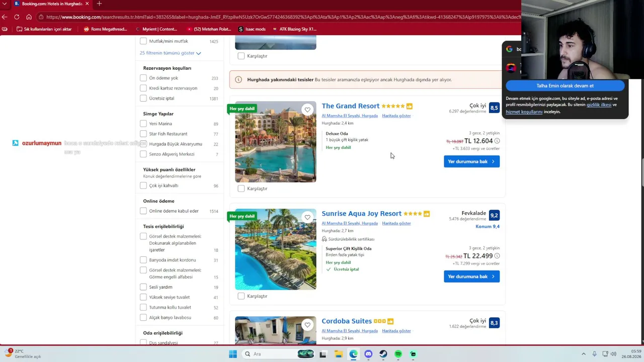This screenshot has height=362, width=644.
Task: Check the Tutunma kollu tuvalet filter
Action: [143, 307]
